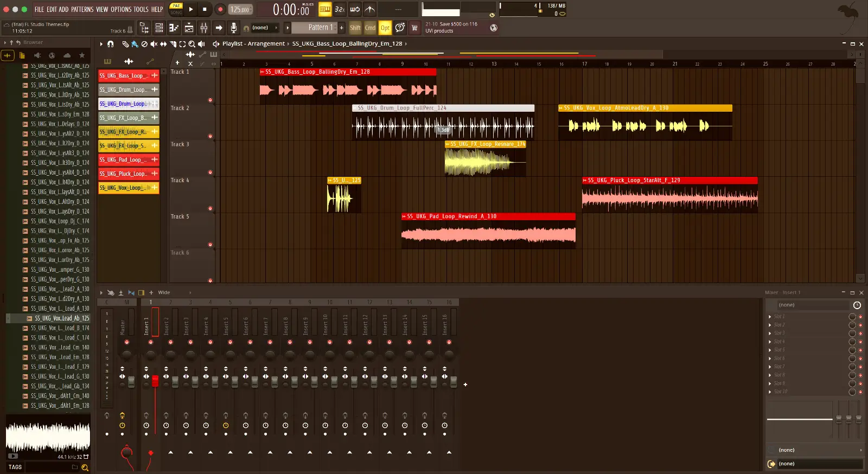Open the Mixer options menu arrow
Image resolution: width=868 pixels, height=474 pixels.
tap(101, 293)
